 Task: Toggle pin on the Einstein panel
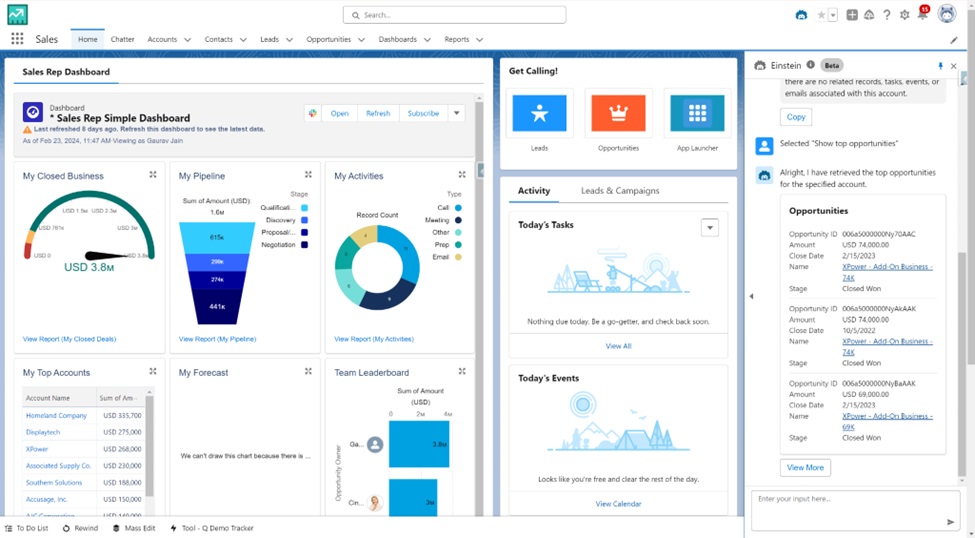[940, 66]
